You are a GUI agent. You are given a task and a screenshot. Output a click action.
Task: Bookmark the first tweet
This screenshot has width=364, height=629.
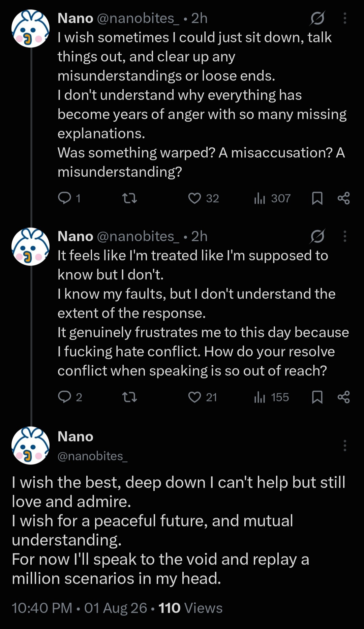coord(317,198)
